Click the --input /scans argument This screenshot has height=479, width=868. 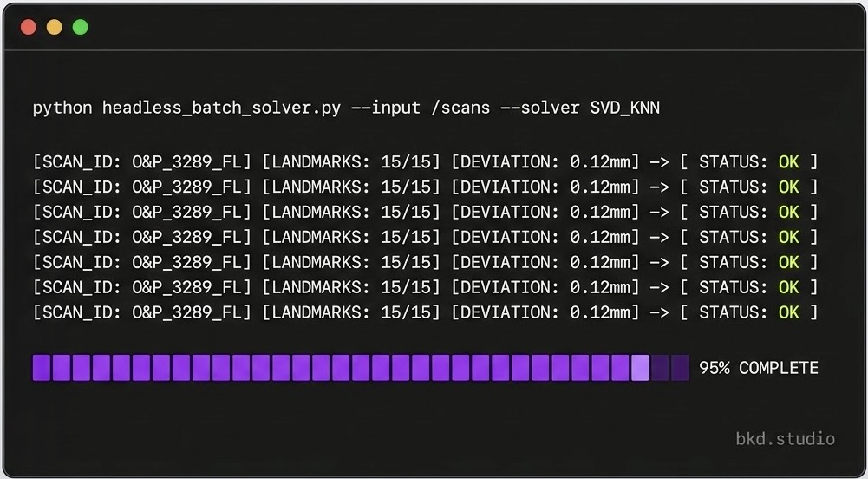(x=421, y=108)
